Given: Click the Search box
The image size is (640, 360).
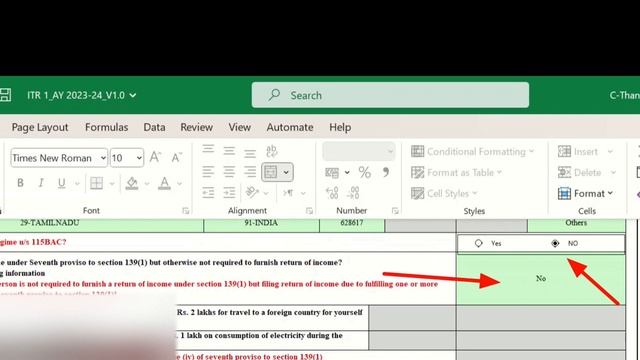Looking at the screenshot, I should [x=390, y=95].
